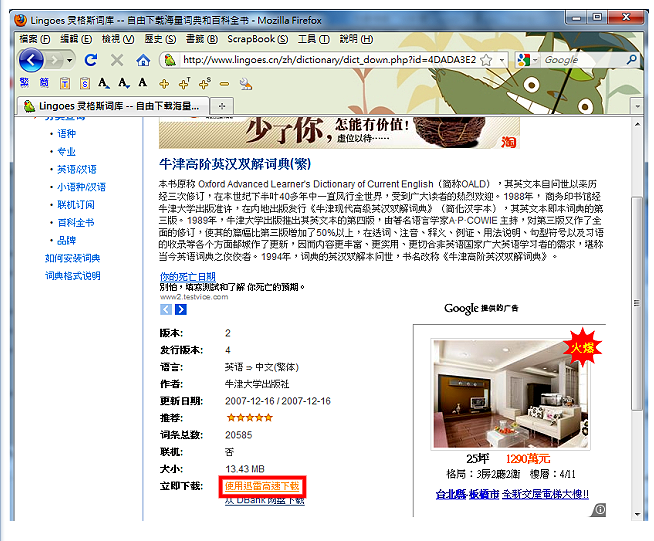Screen dimensions: 654x541
Task: Click the 牛津高阶英汉双解词典(繁) title
Action: click(x=235, y=164)
